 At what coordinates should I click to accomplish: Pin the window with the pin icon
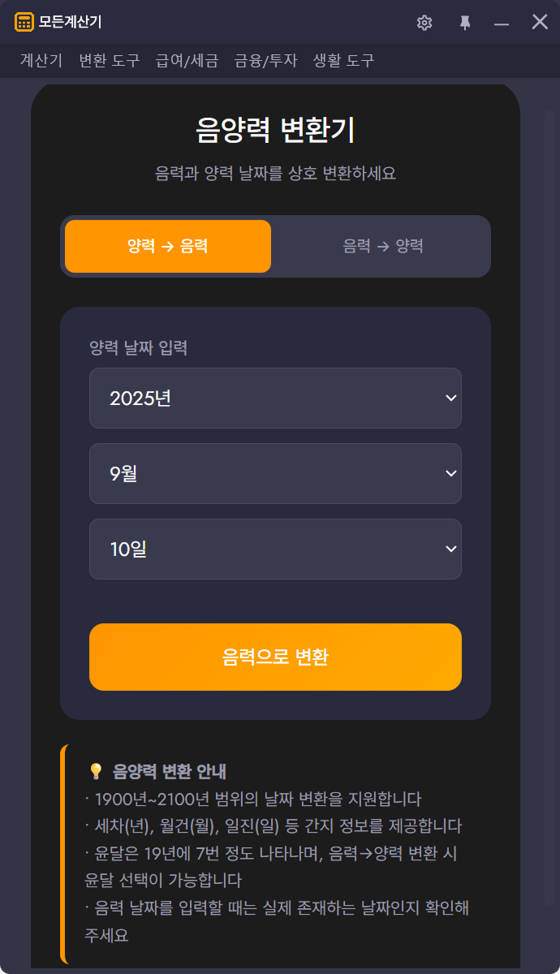(x=465, y=23)
